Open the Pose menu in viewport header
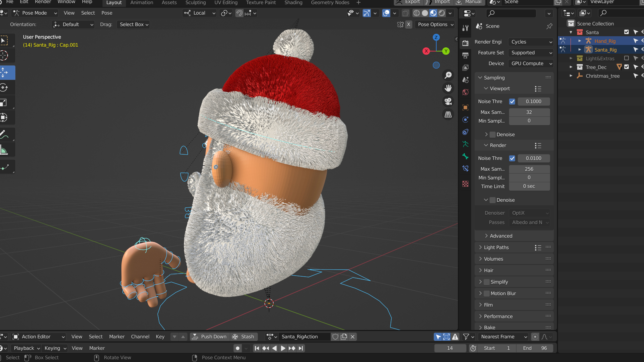 tap(107, 13)
